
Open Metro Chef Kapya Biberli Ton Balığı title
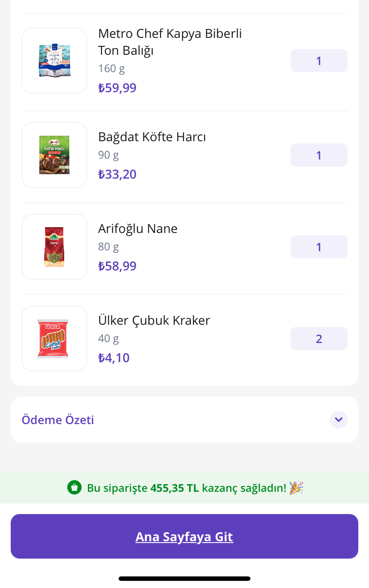click(x=170, y=42)
